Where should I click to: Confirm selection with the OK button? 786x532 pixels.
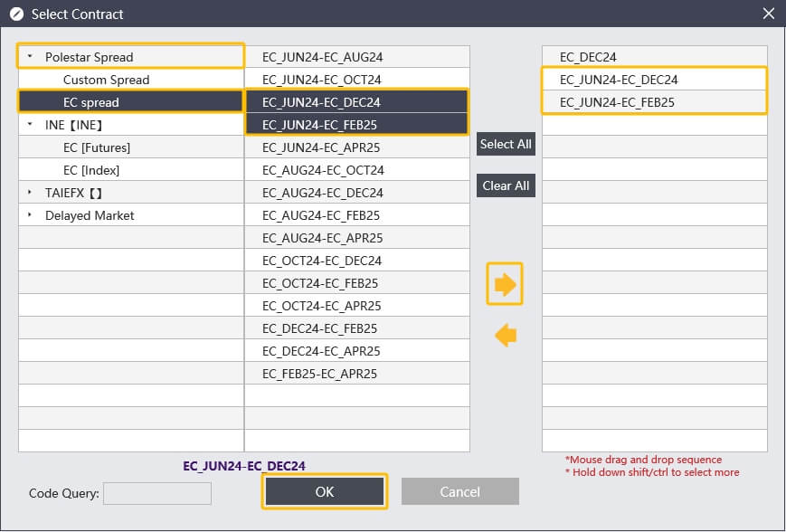325,491
